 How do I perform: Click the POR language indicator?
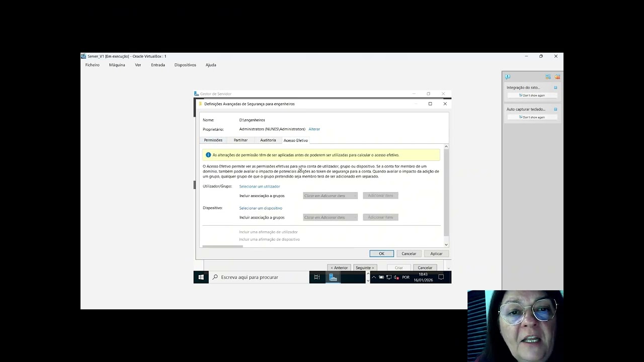click(x=406, y=278)
